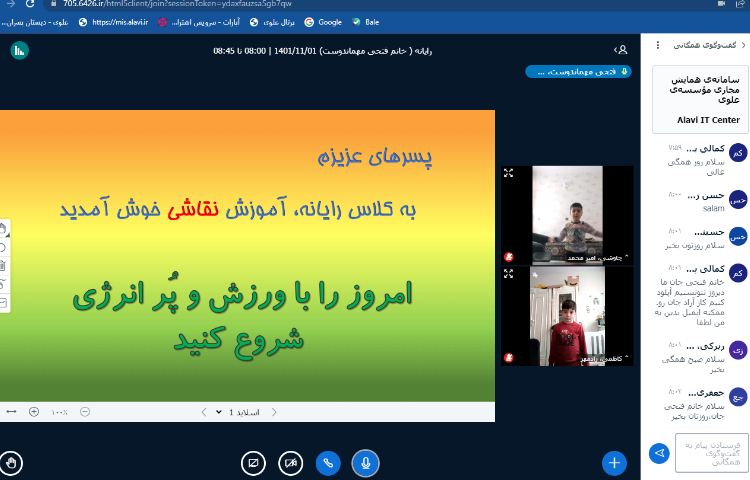Image resolution: width=750 pixels, height=480 pixels.
Task: Click the جعفری avatar
Action: (x=738, y=397)
